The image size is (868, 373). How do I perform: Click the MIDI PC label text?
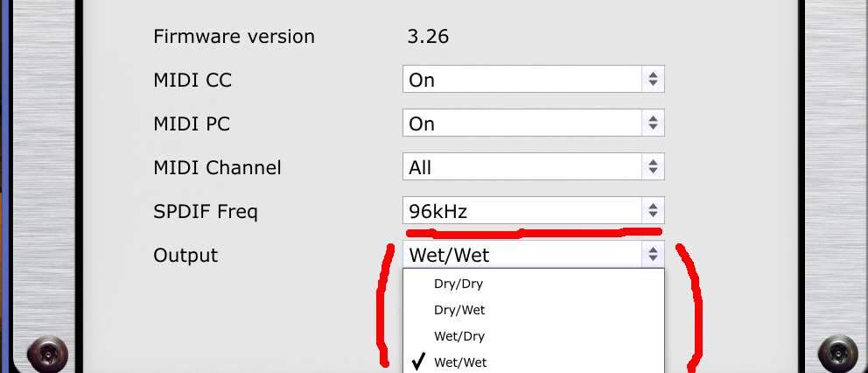pyautogui.click(x=192, y=123)
